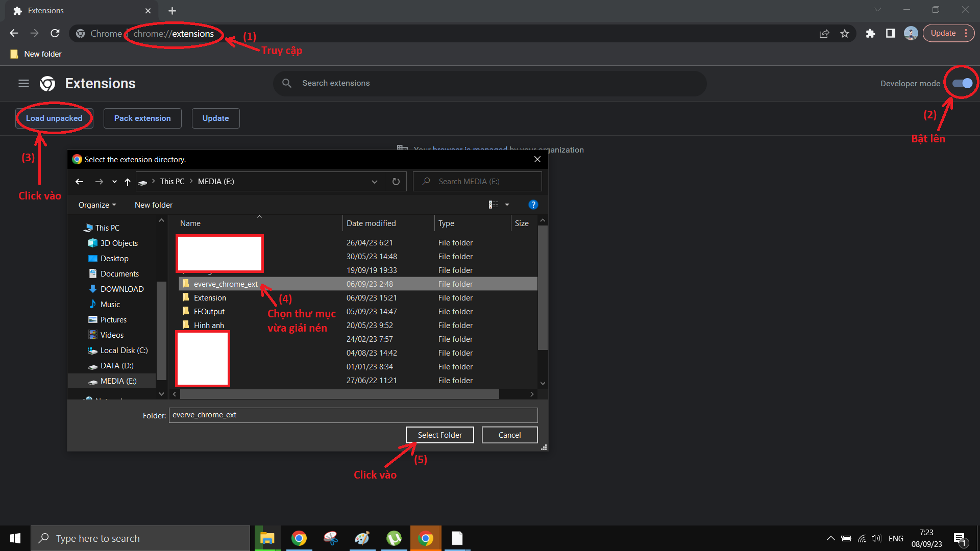
Task: Open uTorrent from the taskbar
Action: [x=394, y=538]
